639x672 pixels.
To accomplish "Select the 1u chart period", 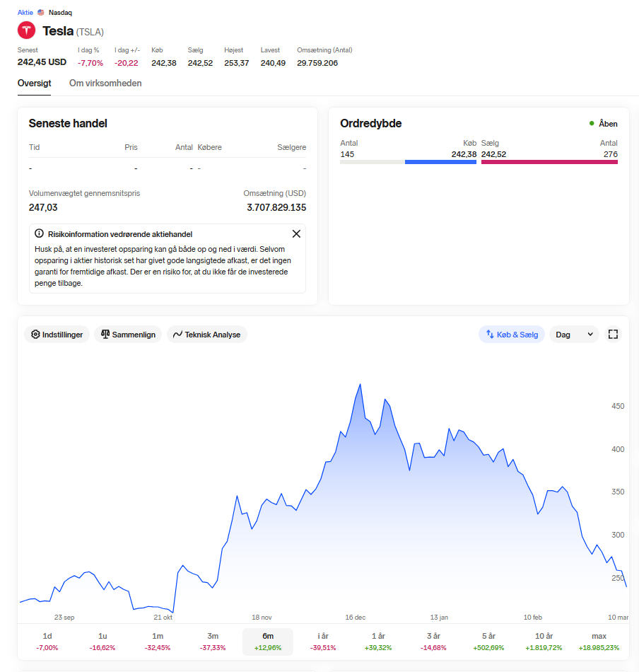I will tap(102, 642).
